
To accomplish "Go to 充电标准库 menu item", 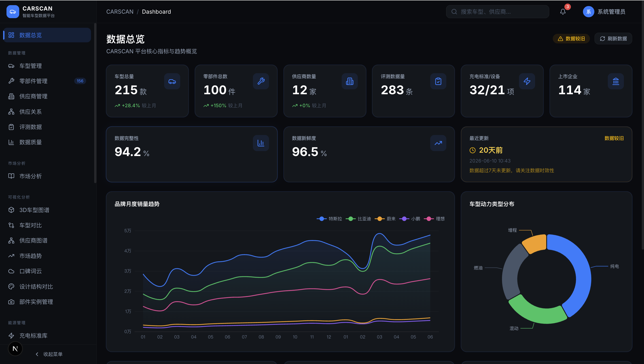I will click(x=47, y=335).
